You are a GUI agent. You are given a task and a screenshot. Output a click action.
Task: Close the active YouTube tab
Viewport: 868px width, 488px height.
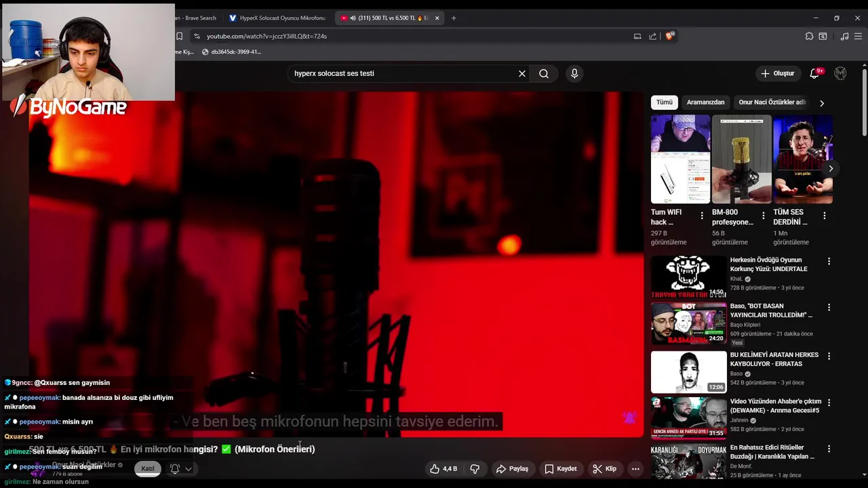pyautogui.click(x=437, y=18)
